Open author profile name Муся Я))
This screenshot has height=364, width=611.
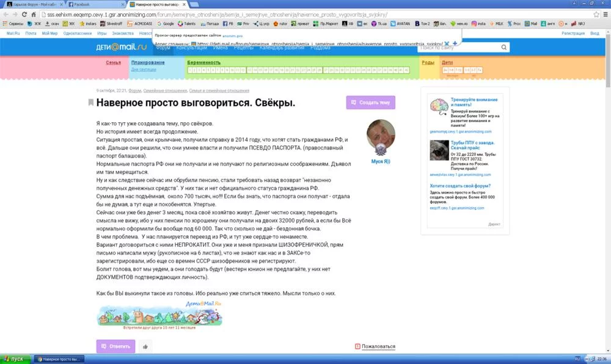[380, 161]
